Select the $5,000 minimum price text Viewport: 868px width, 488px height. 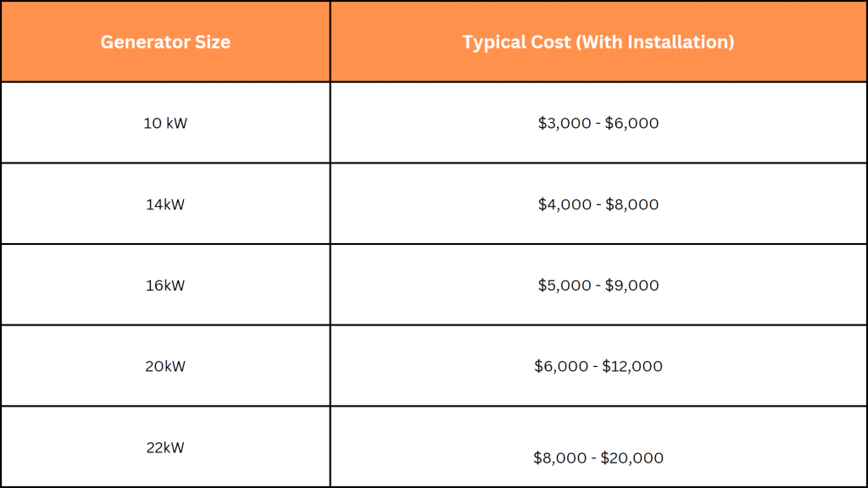(565, 286)
